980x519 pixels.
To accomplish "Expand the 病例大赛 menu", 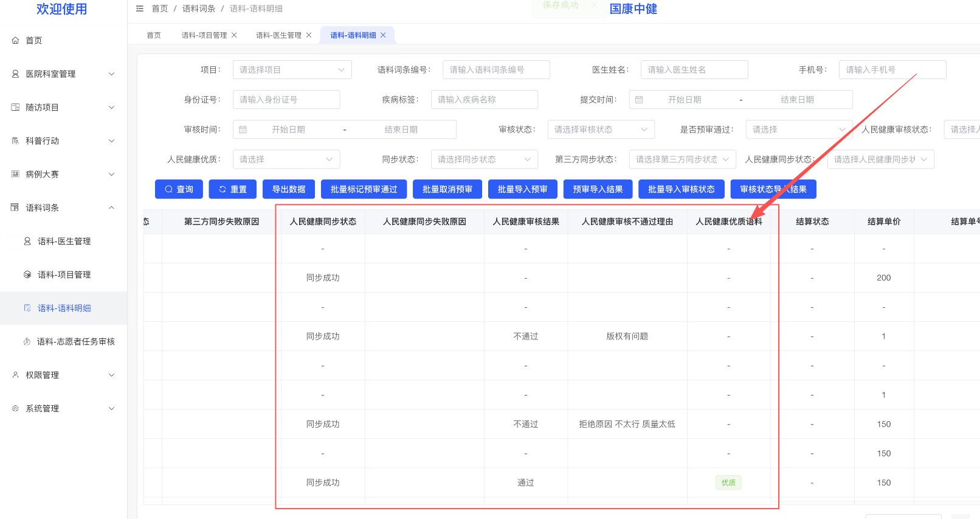I will [x=111, y=174].
